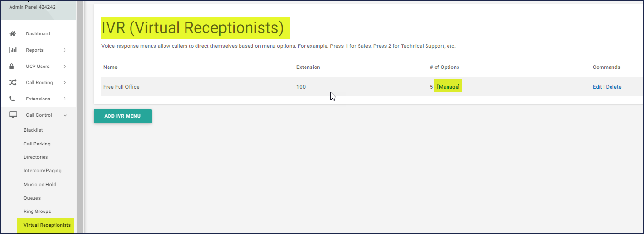This screenshot has height=234, width=644.
Task: Click the Reports bar chart icon
Action: pyautogui.click(x=13, y=50)
